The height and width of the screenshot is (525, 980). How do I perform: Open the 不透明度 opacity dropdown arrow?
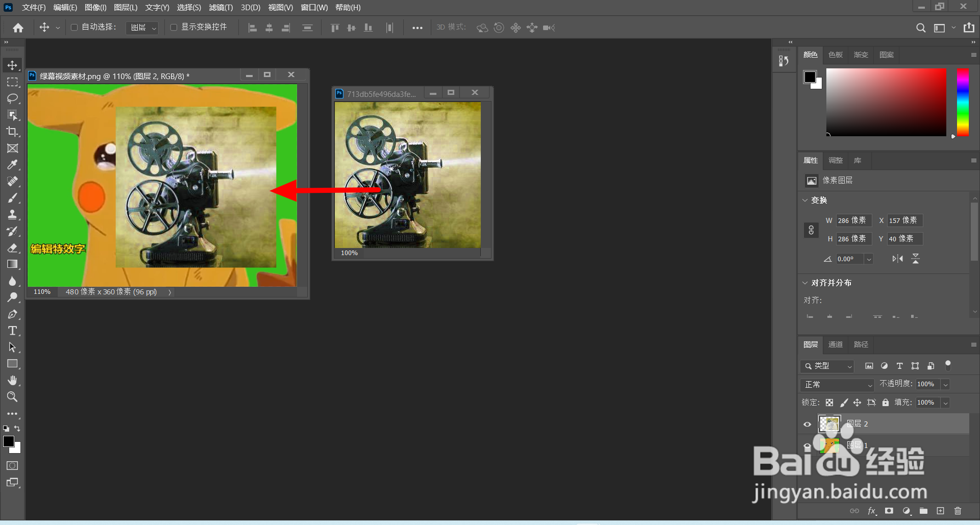945,385
